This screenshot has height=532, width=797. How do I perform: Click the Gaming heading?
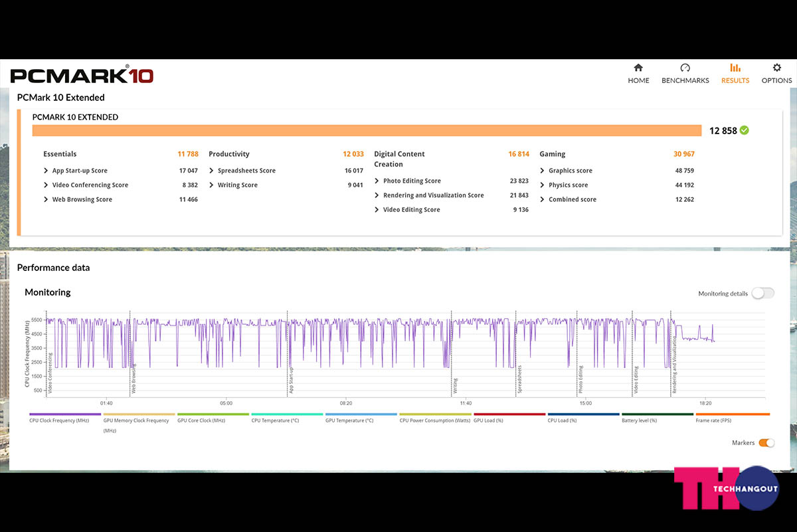pyautogui.click(x=553, y=154)
